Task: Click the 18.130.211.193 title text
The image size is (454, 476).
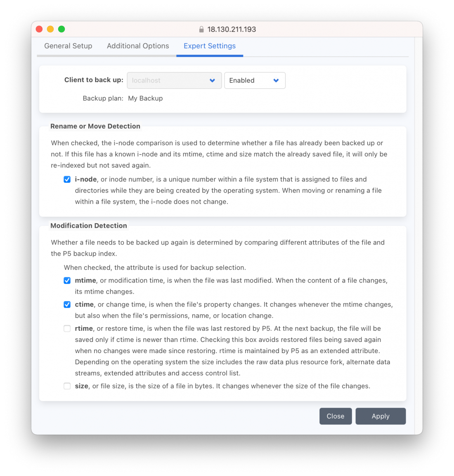Action: pyautogui.click(x=232, y=29)
